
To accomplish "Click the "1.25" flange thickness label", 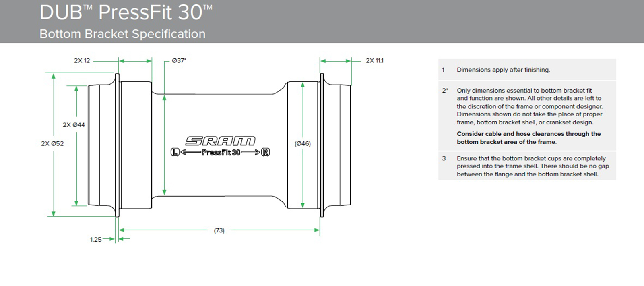I will (96, 240).
